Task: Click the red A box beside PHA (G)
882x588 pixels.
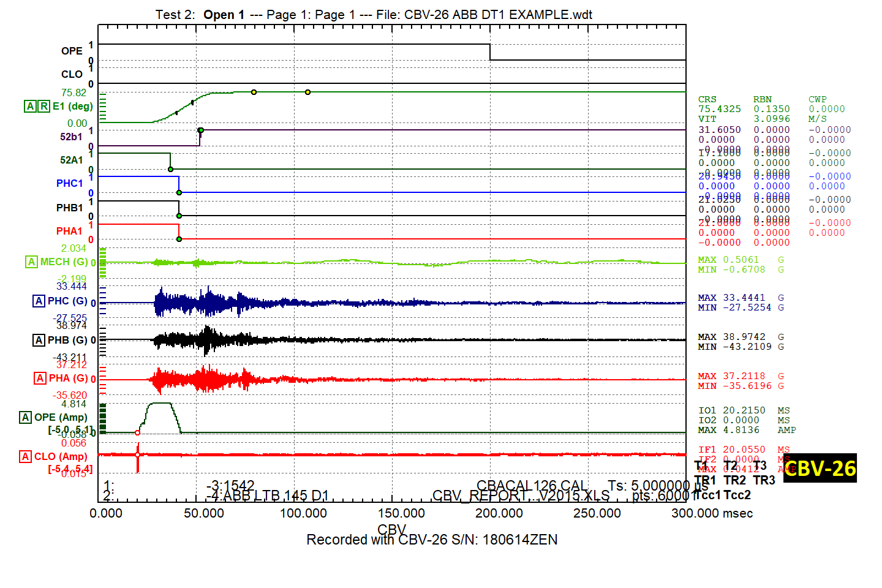Action: pyautogui.click(x=40, y=379)
